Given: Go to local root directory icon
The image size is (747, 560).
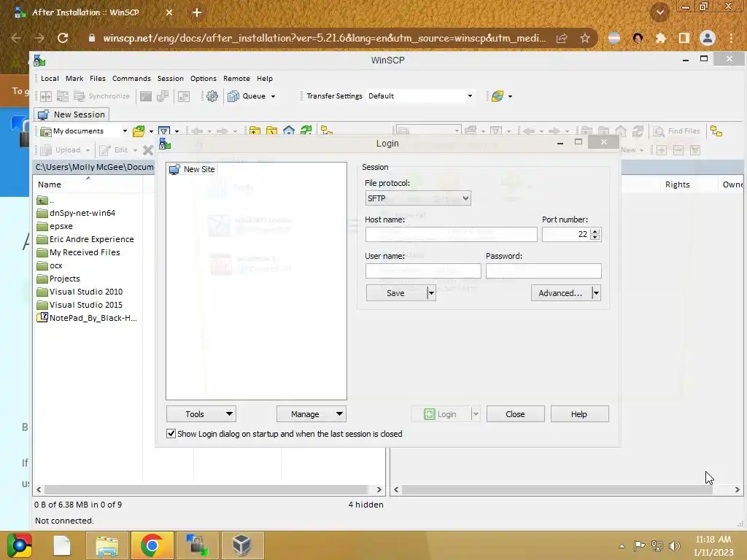Looking at the screenshot, I should [271, 131].
